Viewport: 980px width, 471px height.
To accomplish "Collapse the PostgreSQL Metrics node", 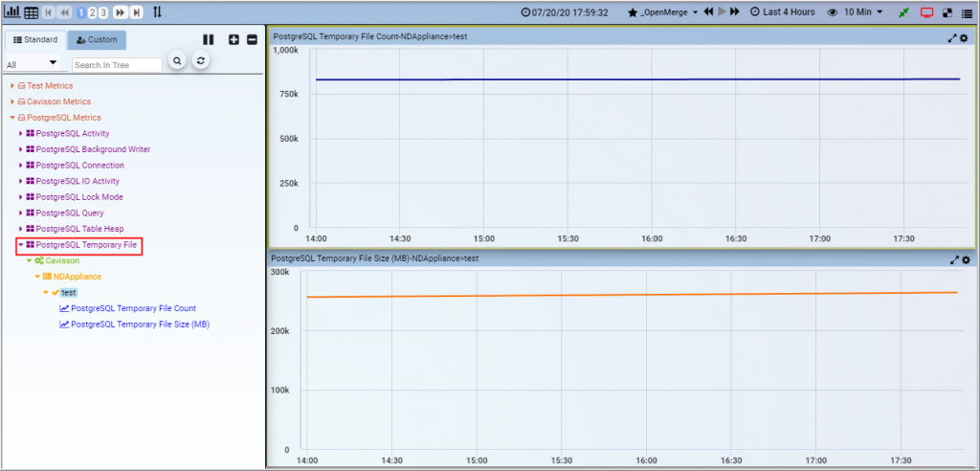I will click(11, 118).
